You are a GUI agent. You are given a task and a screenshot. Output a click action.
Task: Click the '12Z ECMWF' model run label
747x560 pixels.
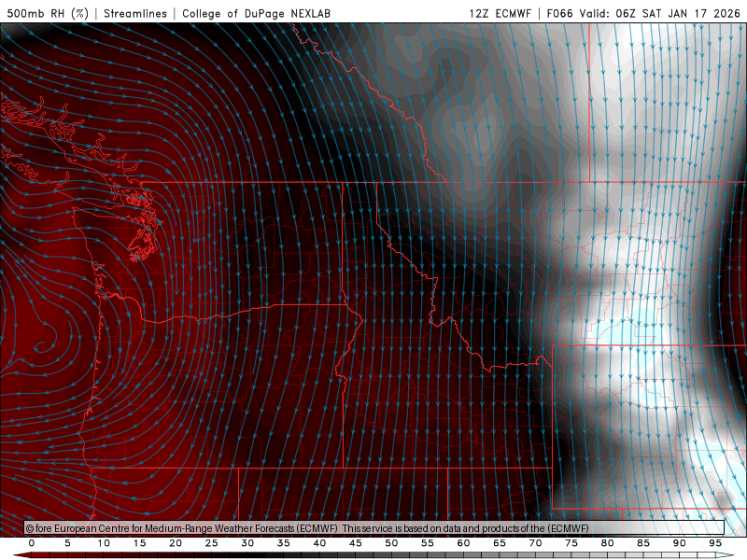(x=500, y=13)
